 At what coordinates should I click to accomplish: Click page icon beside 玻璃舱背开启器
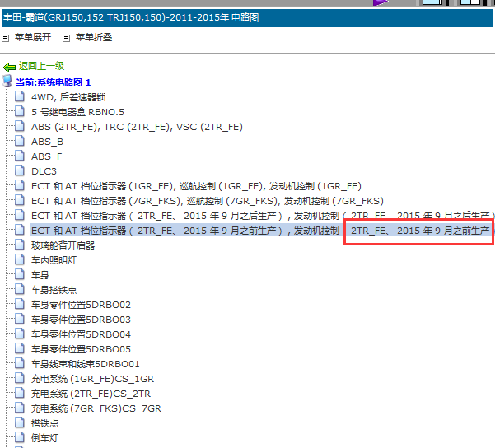point(20,245)
